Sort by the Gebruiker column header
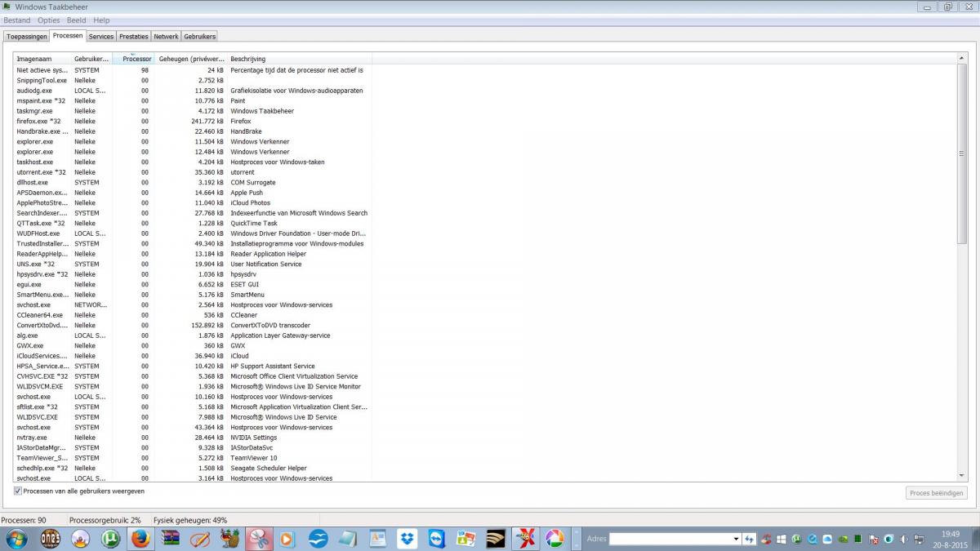Screen dimensions: 980x551 [91, 59]
